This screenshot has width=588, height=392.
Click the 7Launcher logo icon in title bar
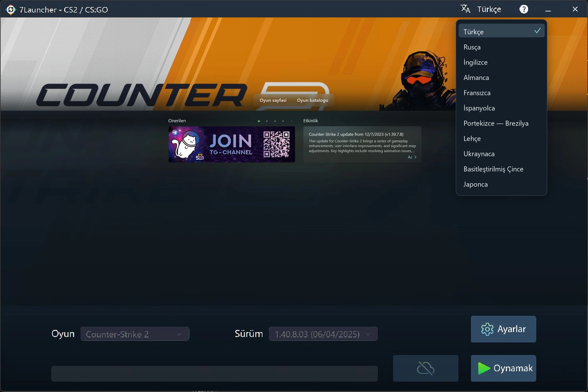tap(11, 10)
